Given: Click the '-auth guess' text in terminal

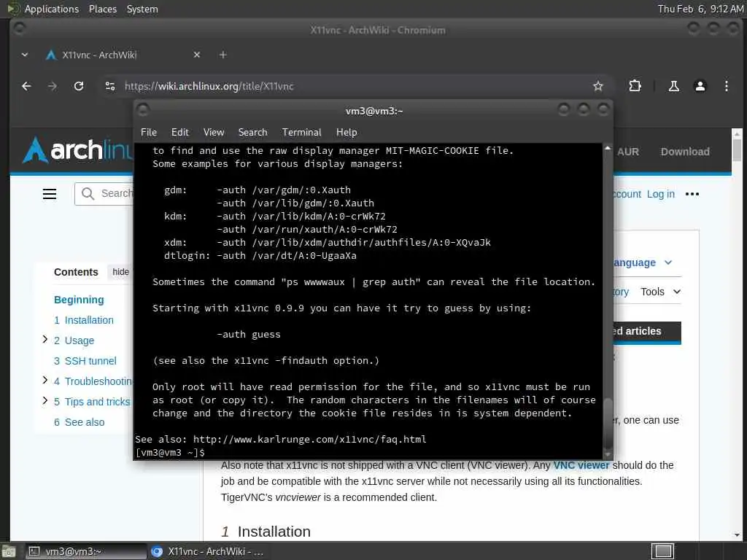Looking at the screenshot, I should 249,334.
